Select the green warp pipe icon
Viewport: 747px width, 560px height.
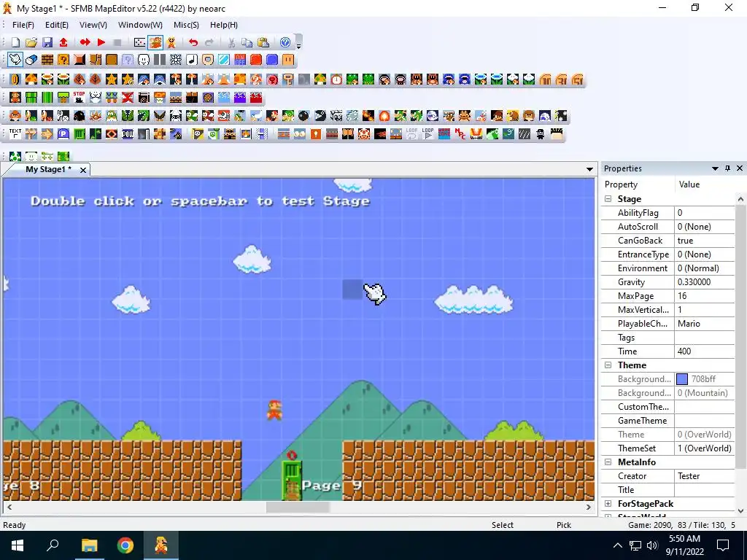click(x=31, y=98)
